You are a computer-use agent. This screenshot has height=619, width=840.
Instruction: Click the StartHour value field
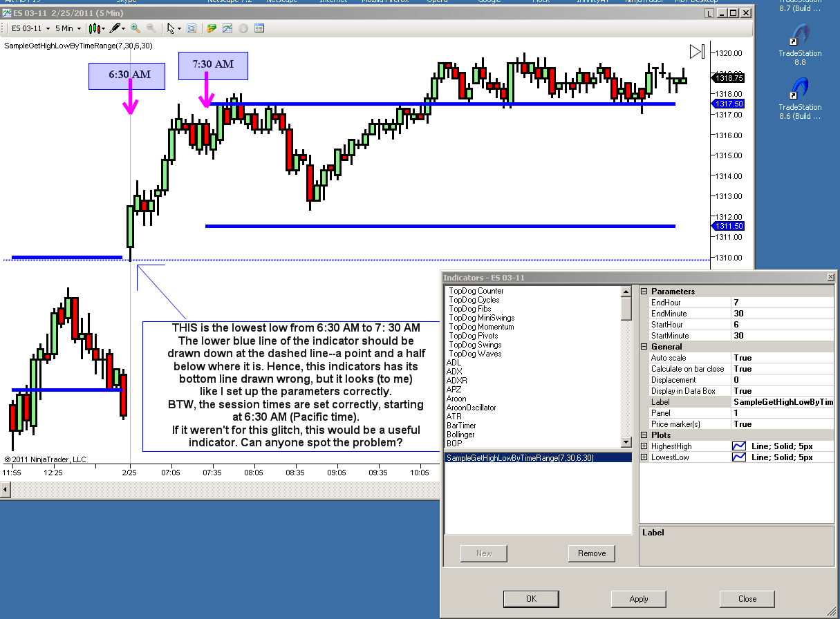tap(783, 325)
